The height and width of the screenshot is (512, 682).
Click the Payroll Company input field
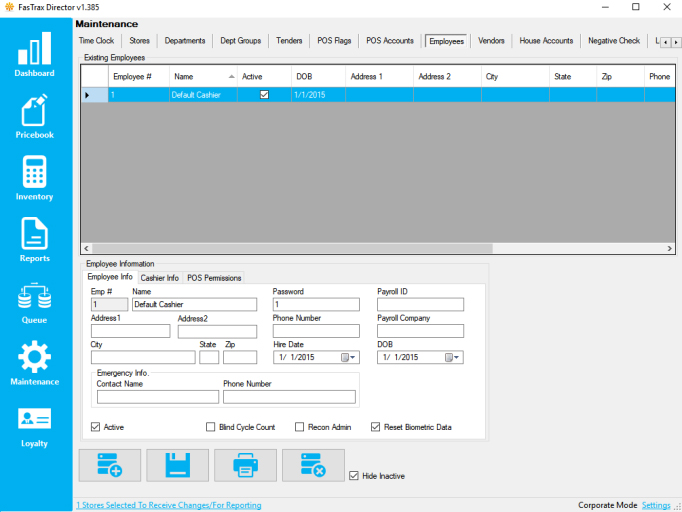pos(420,331)
